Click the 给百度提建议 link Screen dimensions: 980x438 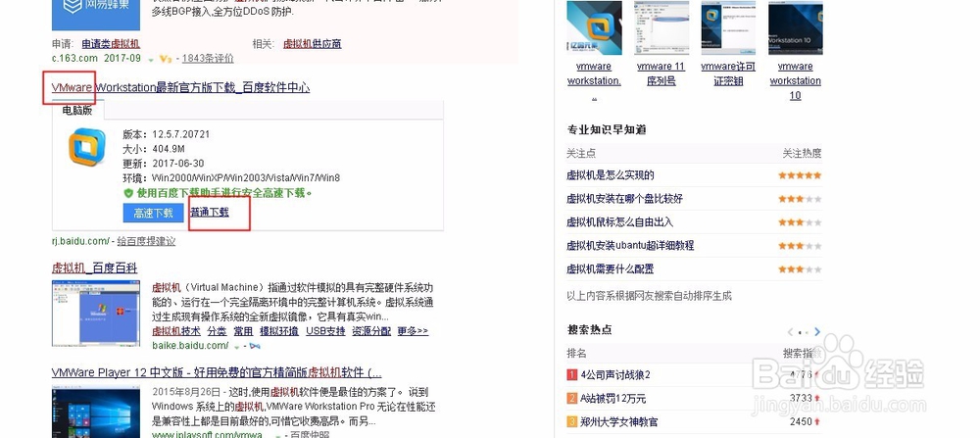point(146,241)
